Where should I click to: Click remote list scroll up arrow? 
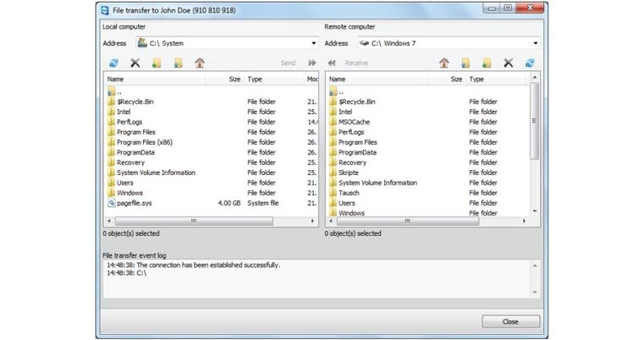[x=534, y=77]
